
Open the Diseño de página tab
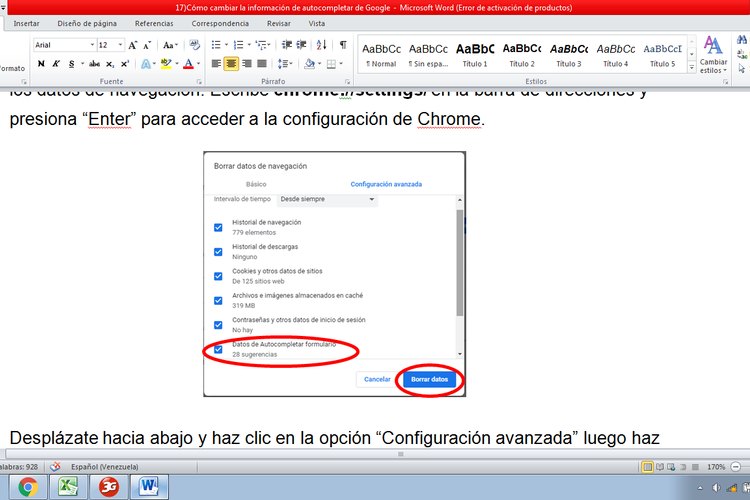(87, 23)
